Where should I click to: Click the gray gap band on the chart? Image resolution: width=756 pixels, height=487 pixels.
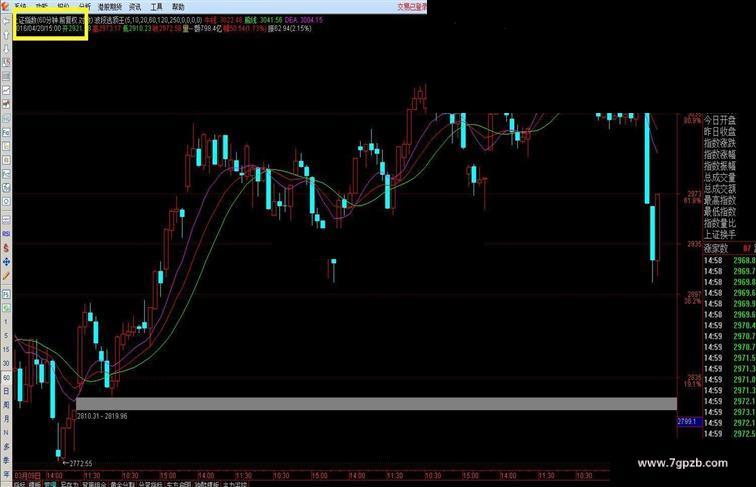(377, 404)
